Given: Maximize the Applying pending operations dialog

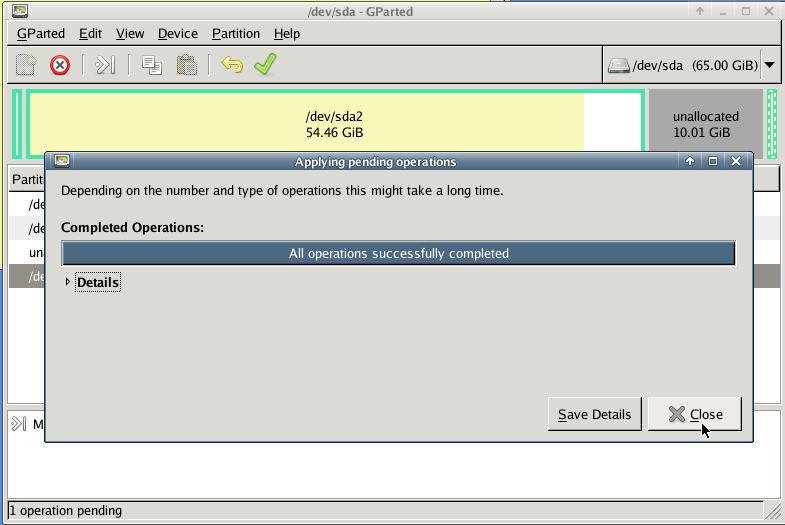Looking at the screenshot, I should tap(713, 161).
